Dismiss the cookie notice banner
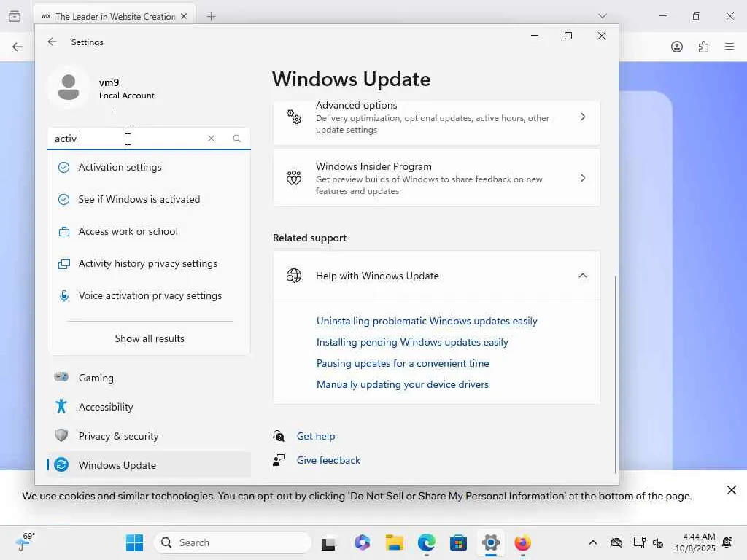This screenshot has height=560, width=747. [x=731, y=490]
